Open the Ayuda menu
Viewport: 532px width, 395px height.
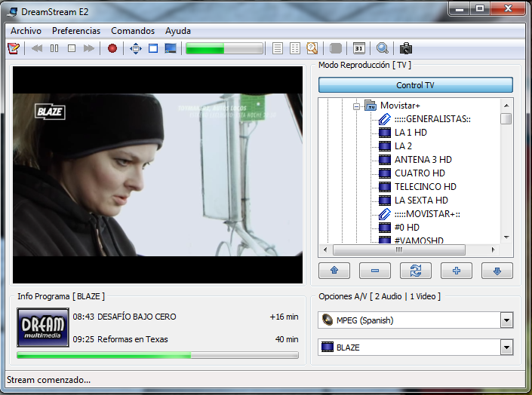click(x=178, y=31)
